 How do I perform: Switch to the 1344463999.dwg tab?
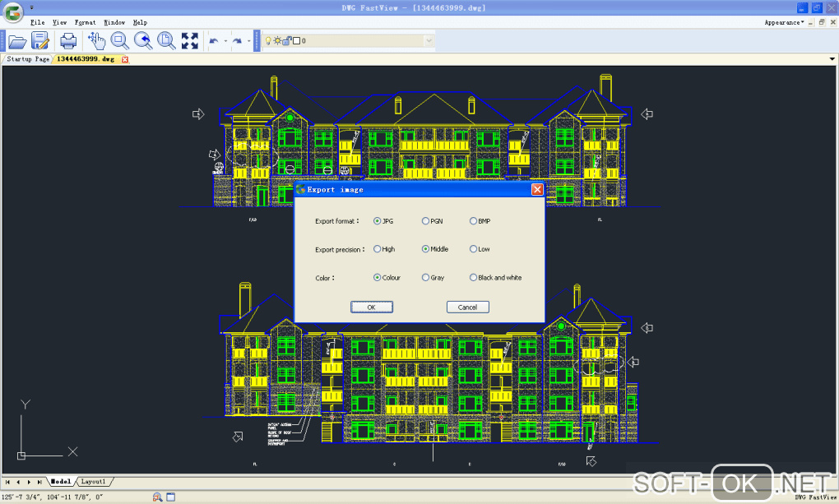tap(86, 59)
